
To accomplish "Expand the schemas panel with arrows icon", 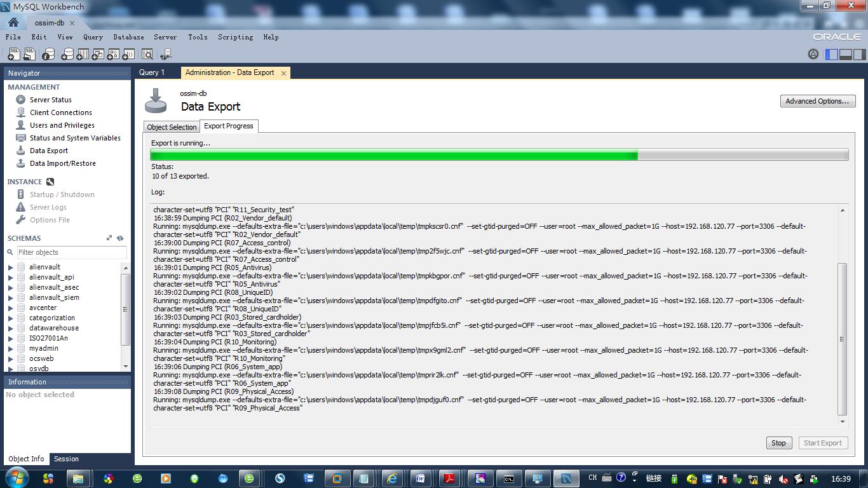I will [109, 238].
